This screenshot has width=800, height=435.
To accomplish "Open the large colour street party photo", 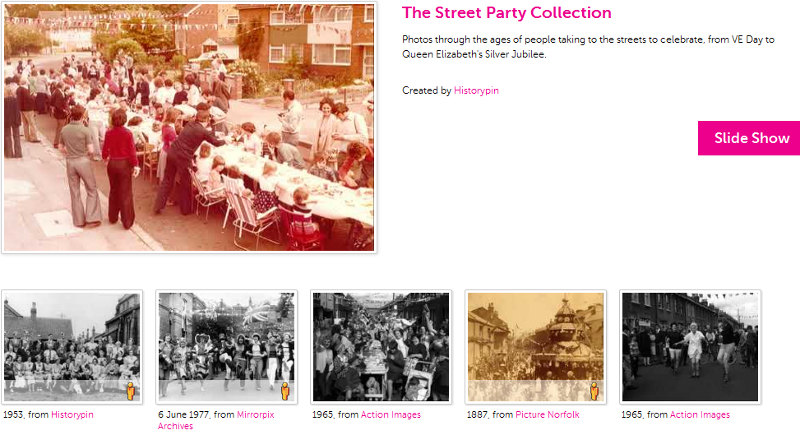I will pos(189,127).
